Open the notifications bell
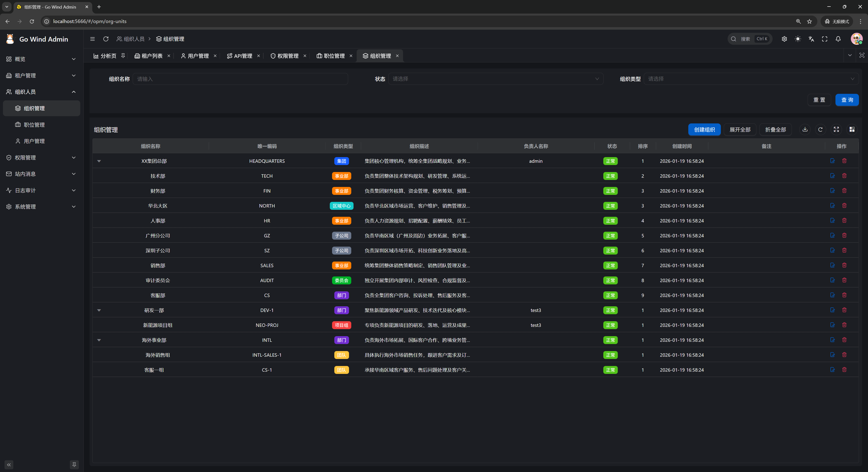Screen dimensions: 868x472 (838, 39)
